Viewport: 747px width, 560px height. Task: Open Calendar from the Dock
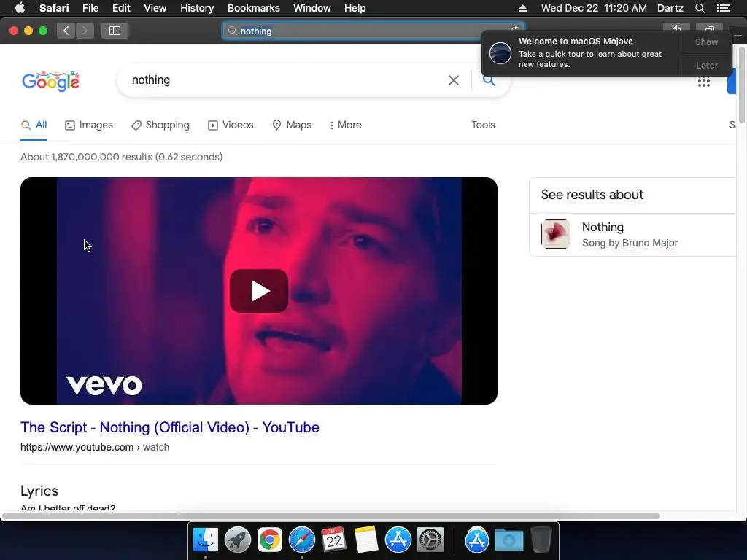333,540
